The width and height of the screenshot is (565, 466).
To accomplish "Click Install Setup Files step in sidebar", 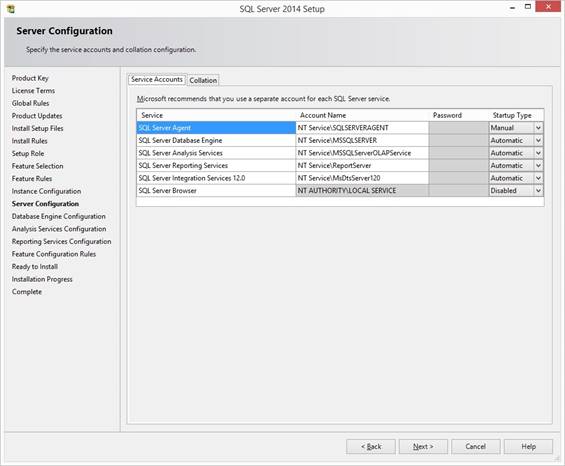I will pyautogui.click(x=37, y=129).
